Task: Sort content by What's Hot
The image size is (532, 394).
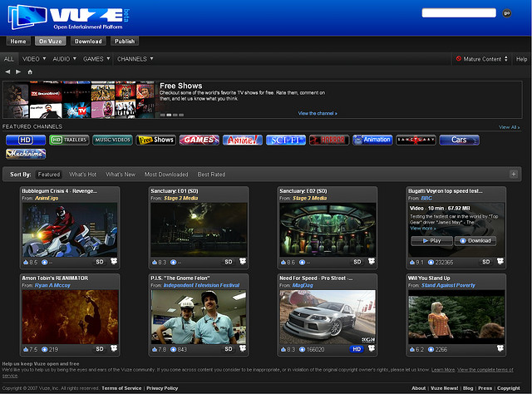Action: pyautogui.click(x=83, y=175)
